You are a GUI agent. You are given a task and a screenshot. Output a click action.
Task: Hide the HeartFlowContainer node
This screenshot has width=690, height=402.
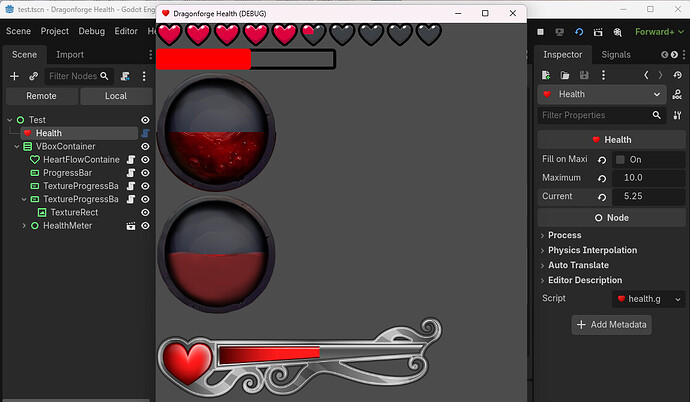(x=145, y=160)
